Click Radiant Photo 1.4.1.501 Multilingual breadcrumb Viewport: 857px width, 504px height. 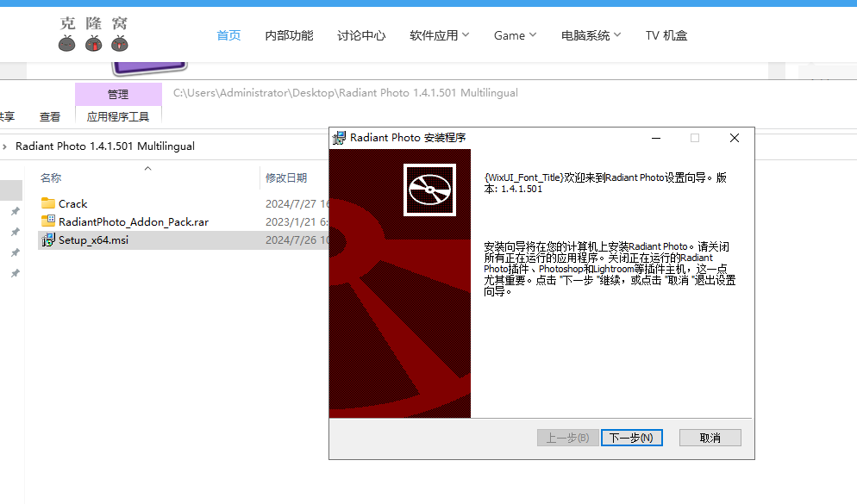point(105,146)
